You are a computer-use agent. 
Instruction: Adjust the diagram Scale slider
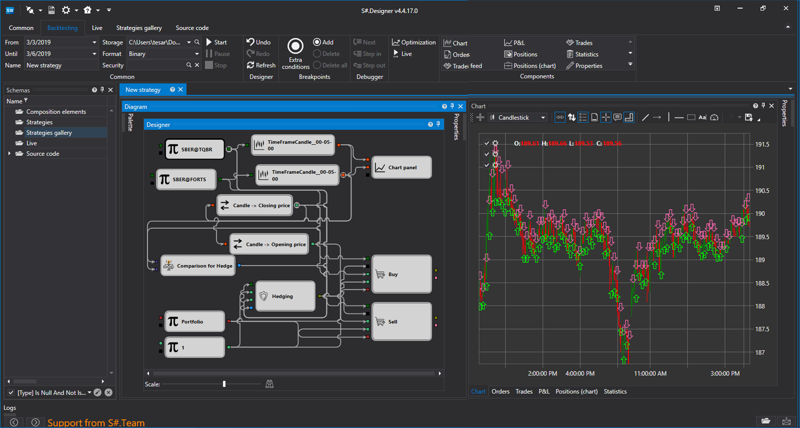pyautogui.click(x=224, y=384)
